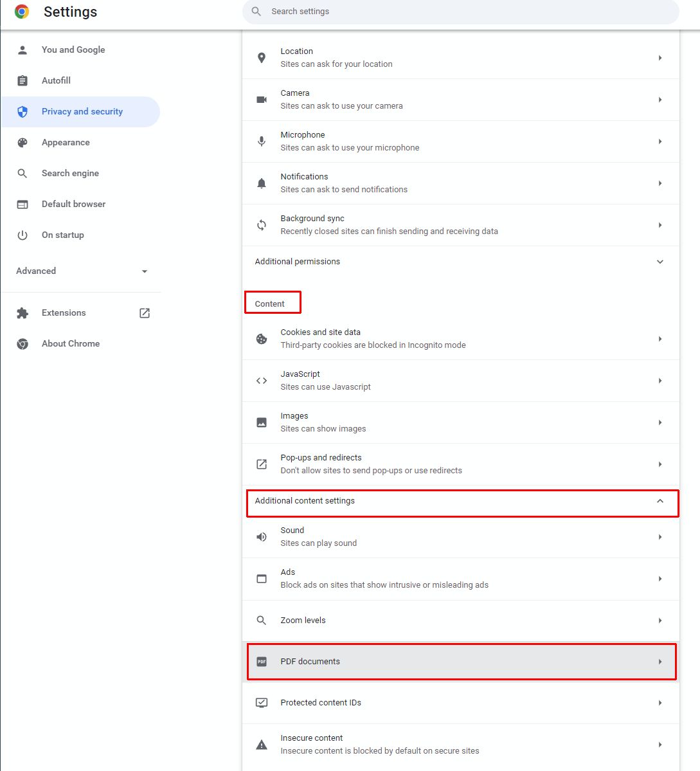Click the Insecure content warning icon

pos(262,745)
